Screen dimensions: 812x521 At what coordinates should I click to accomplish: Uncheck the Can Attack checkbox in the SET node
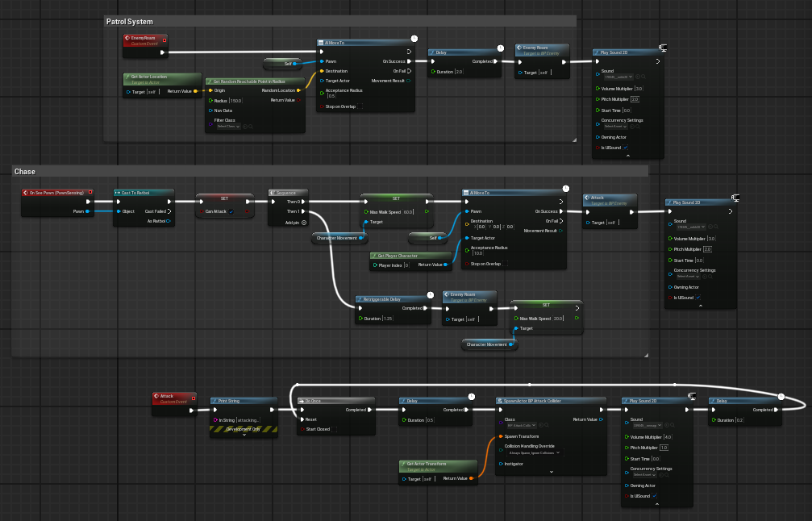tap(231, 211)
